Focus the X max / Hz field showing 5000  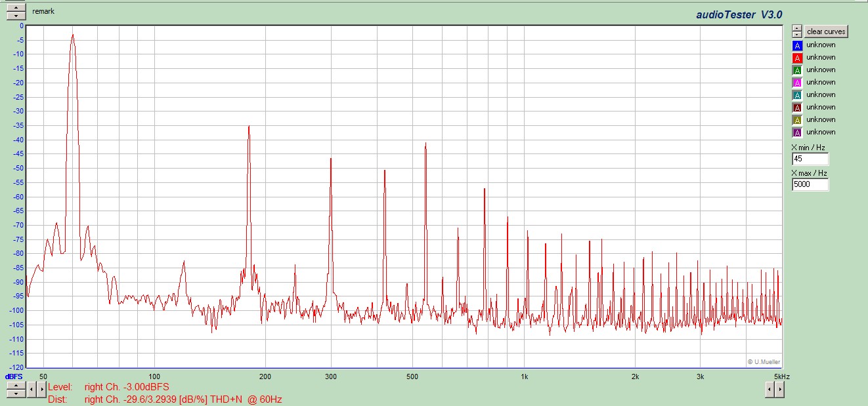(x=810, y=185)
